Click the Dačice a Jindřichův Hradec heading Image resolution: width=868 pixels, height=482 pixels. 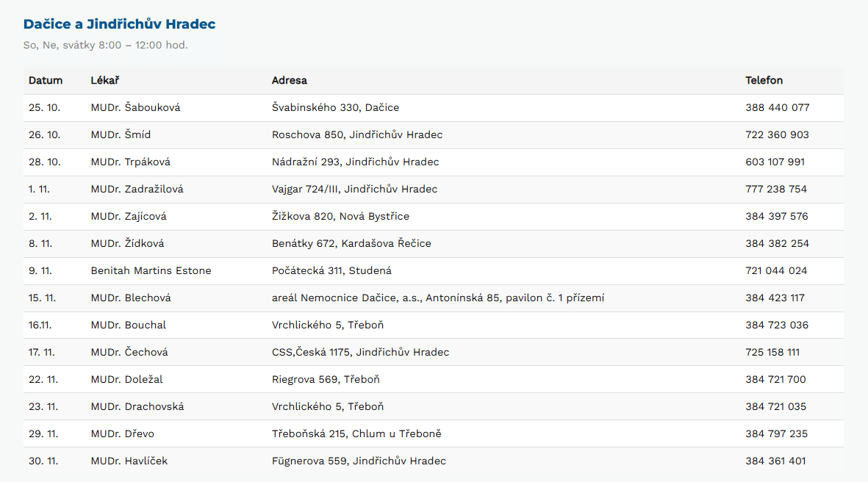click(x=119, y=24)
